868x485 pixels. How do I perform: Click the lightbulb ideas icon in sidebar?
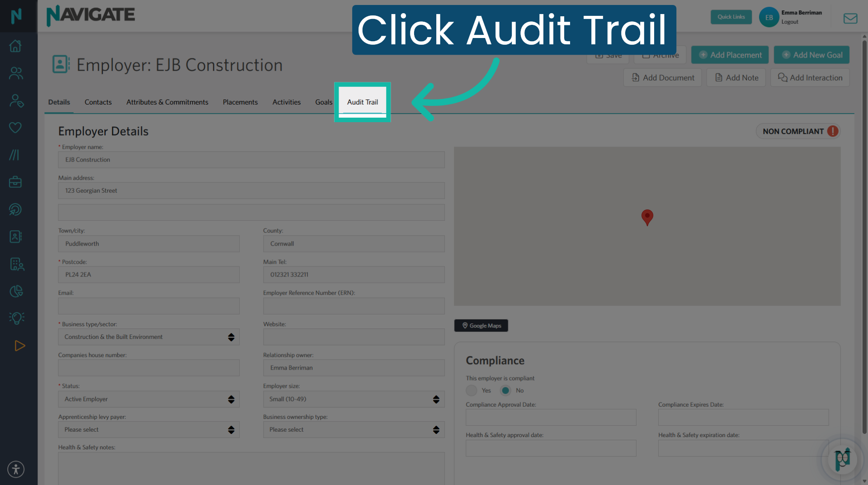[x=17, y=318]
